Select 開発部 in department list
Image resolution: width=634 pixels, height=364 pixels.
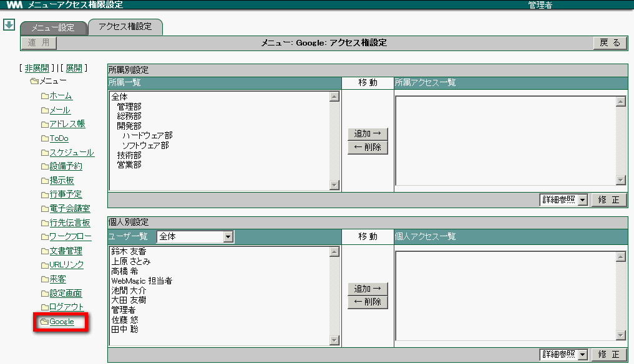pyautogui.click(x=129, y=126)
